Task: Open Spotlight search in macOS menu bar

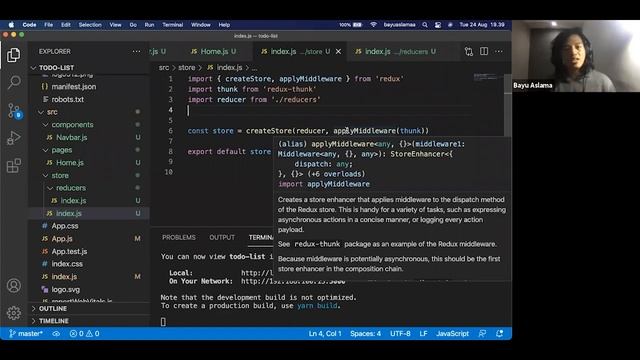Action: (x=425, y=24)
